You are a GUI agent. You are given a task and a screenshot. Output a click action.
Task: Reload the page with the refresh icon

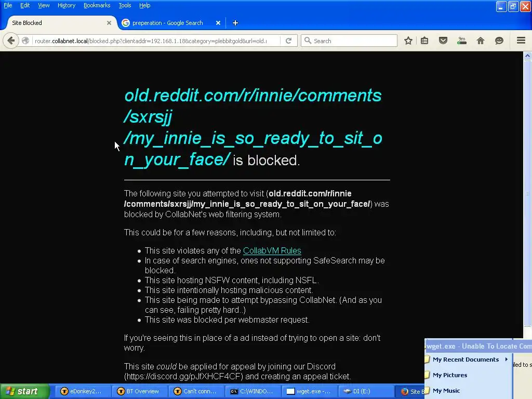coord(289,41)
